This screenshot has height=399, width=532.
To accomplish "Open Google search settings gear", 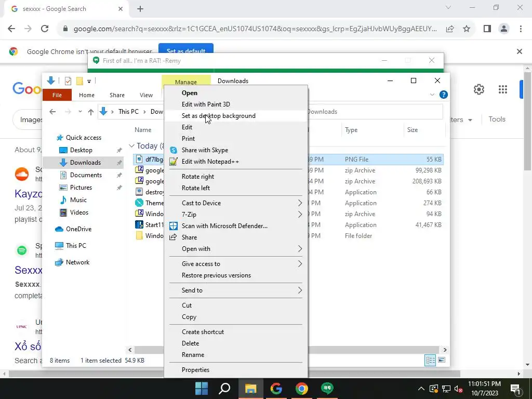I will 478,89.
